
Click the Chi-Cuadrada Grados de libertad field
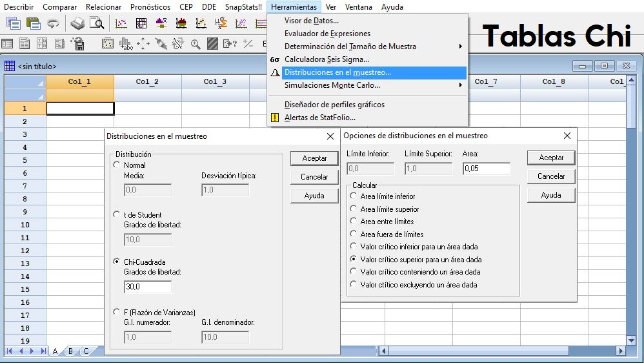147,286
